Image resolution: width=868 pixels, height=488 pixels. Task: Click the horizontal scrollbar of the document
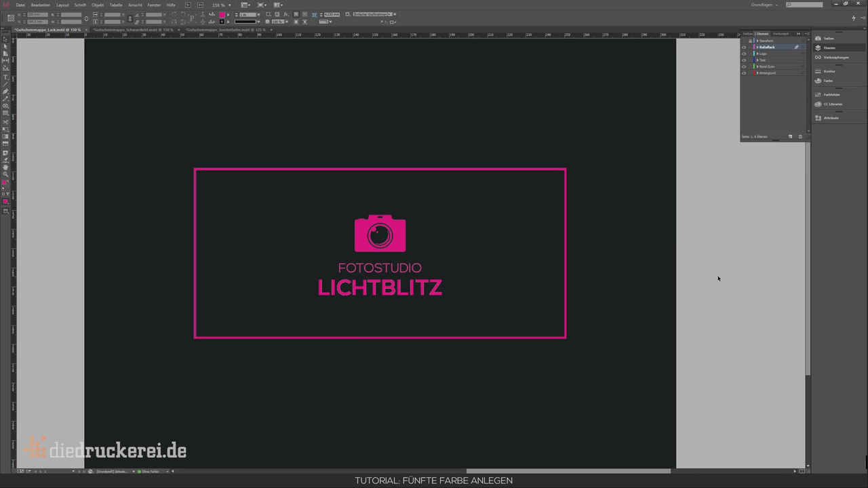click(x=568, y=471)
